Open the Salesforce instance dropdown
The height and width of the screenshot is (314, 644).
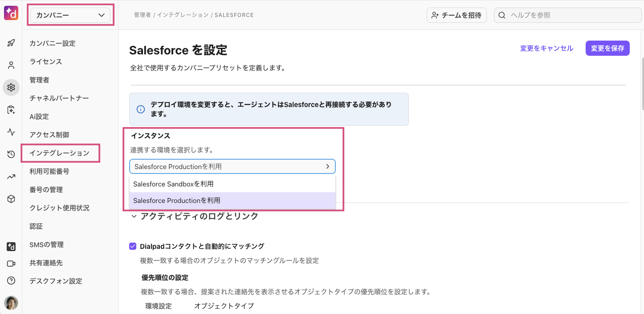pos(232,166)
